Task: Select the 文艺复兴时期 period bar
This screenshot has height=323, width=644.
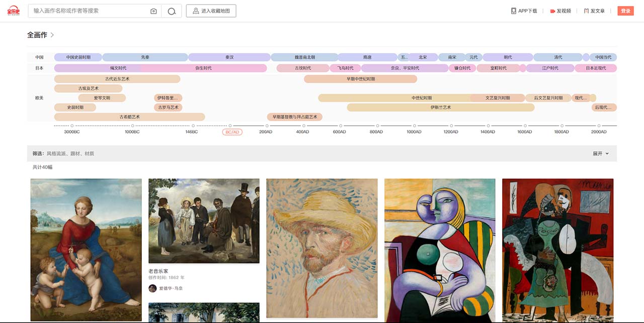Action: pyautogui.click(x=497, y=98)
